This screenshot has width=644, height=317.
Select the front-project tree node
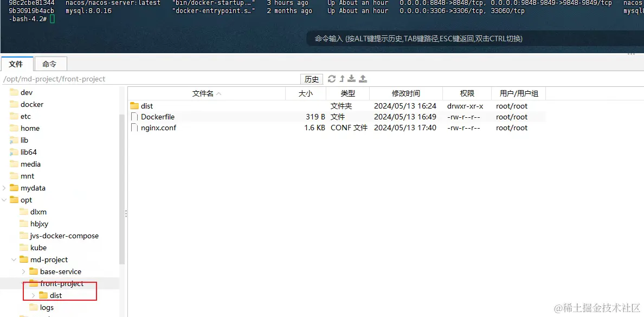tap(62, 283)
